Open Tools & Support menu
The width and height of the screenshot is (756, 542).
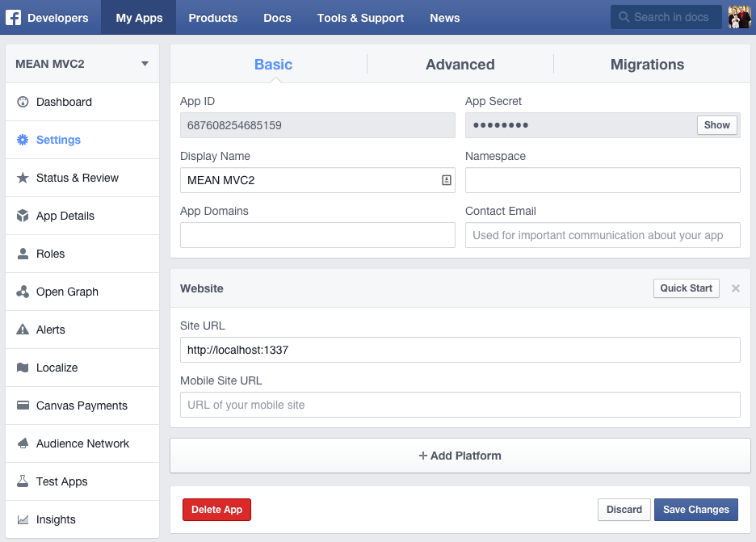(360, 17)
